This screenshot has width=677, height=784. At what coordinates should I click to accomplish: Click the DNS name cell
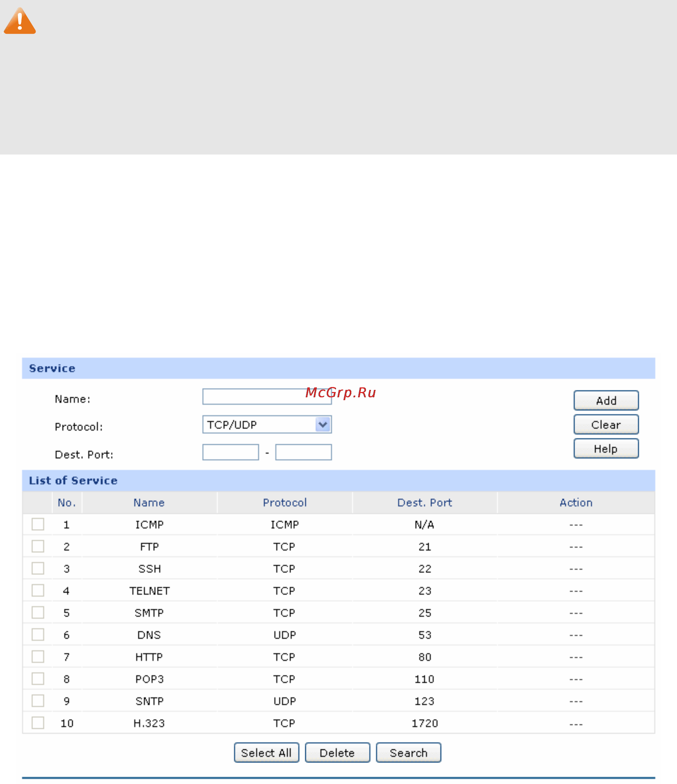[x=149, y=635]
